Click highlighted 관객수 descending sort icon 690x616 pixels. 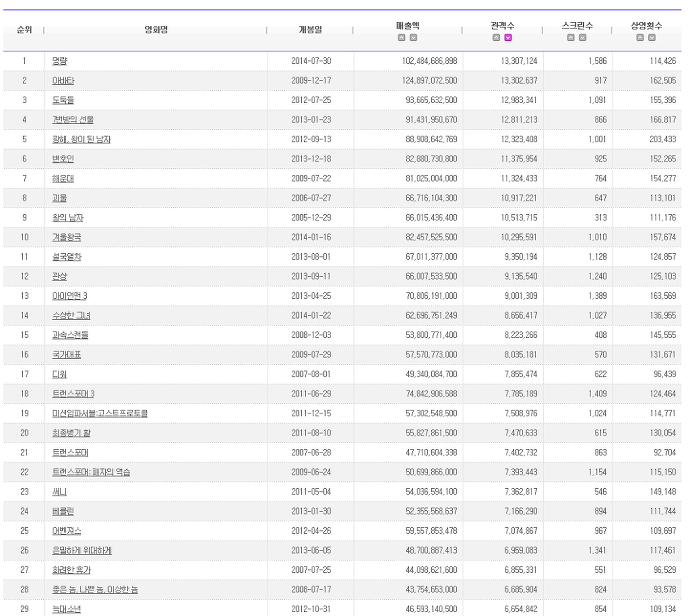coord(508,38)
